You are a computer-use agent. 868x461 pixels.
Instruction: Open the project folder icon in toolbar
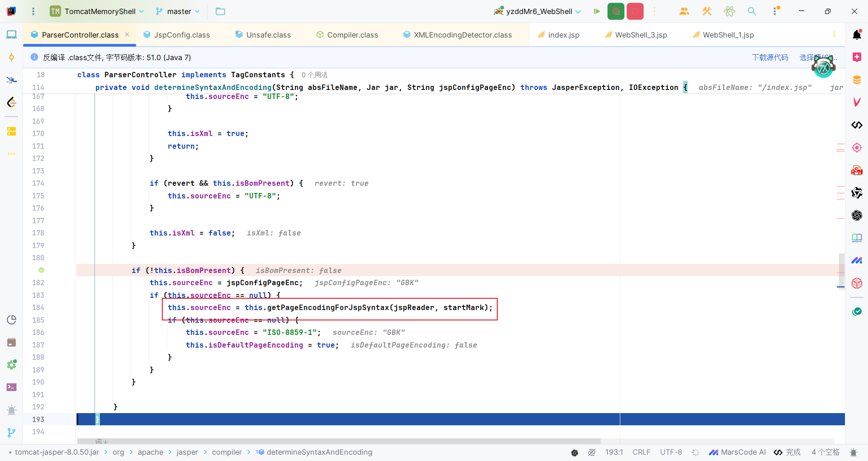coord(220,11)
